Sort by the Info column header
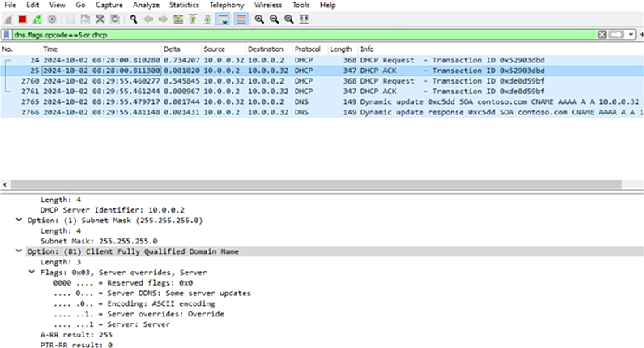The width and height of the screenshot is (644, 348). tap(501, 49)
